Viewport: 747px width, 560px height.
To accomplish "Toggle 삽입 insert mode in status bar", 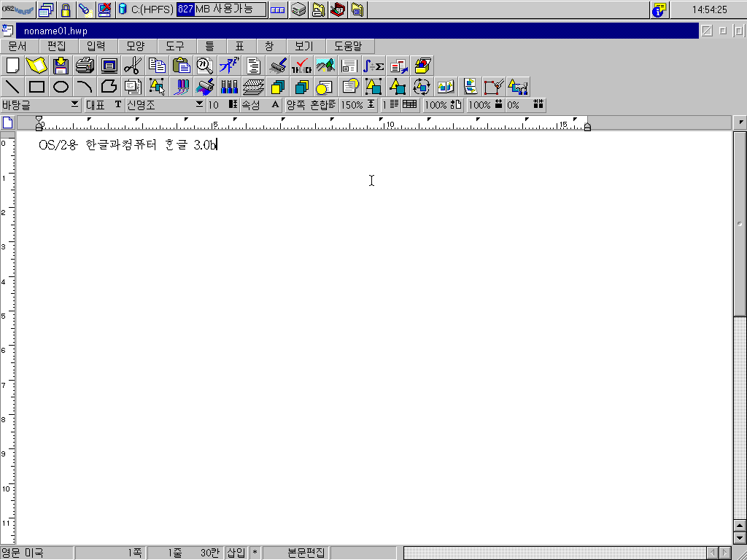I will coord(236,553).
